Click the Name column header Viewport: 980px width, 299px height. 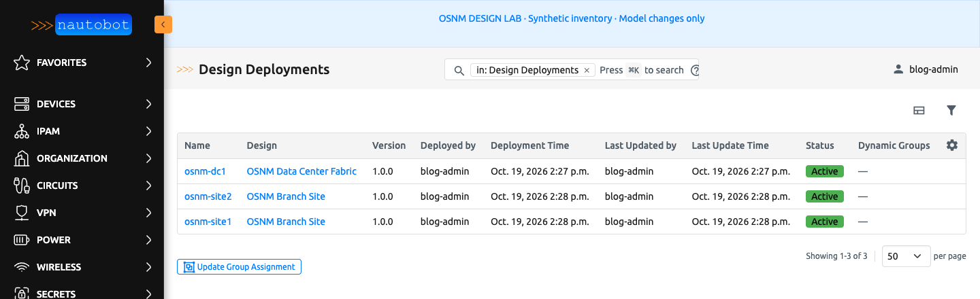tap(197, 145)
